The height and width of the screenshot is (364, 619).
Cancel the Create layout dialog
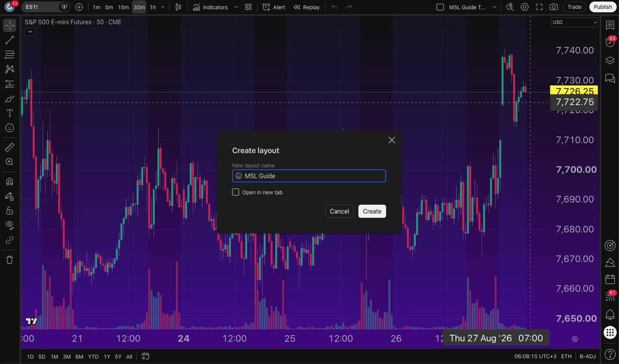click(339, 211)
